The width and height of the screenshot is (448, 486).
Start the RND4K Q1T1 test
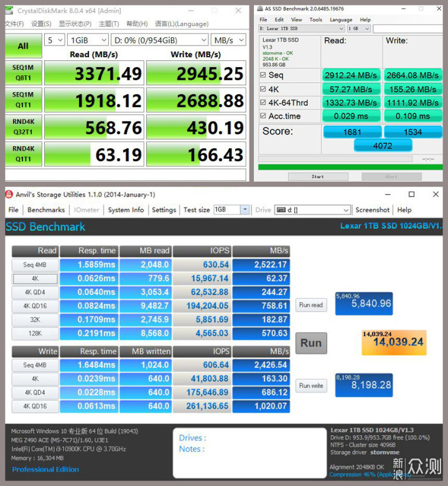[x=23, y=154]
